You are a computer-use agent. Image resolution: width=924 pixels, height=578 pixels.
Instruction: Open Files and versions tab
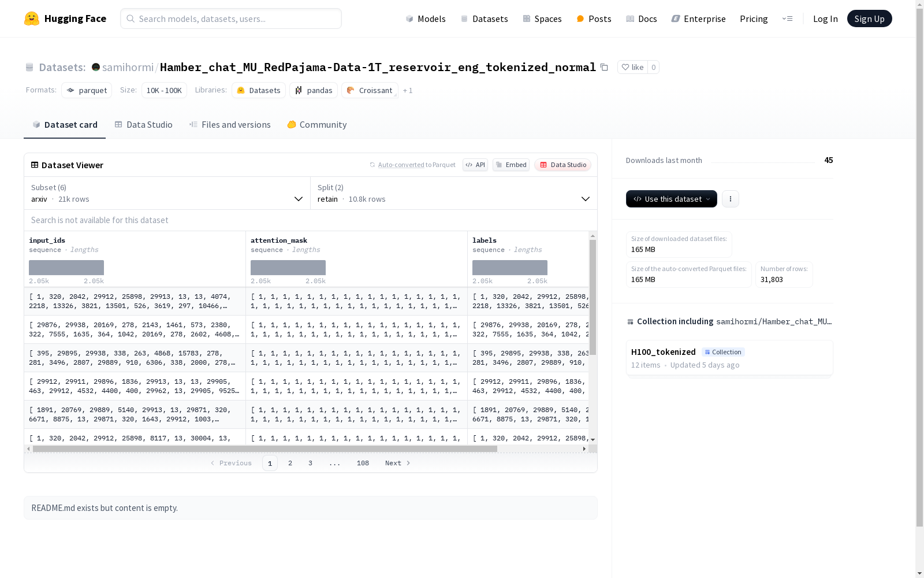(x=230, y=124)
